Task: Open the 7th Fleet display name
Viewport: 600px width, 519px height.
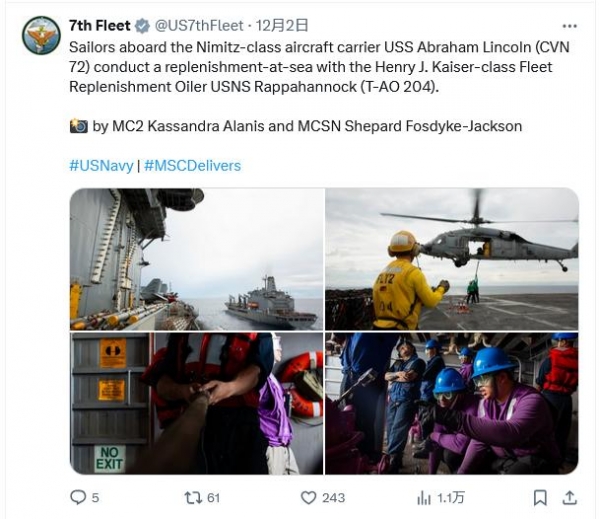Action: pyautogui.click(x=99, y=26)
